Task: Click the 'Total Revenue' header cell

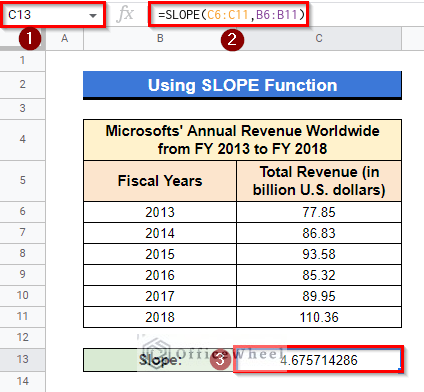Action: click(x=319, y=181)
